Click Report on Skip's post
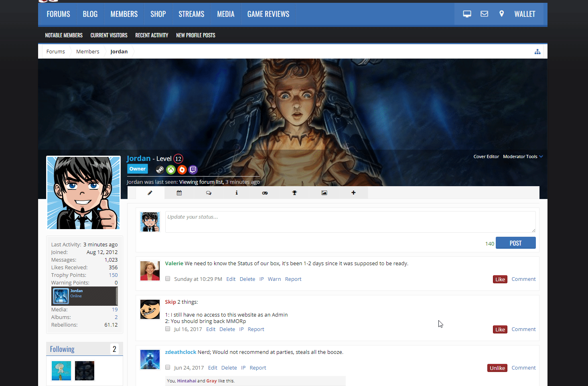This screenshot has height=386, width=588. pyautogui.click(x=256, y=329)
